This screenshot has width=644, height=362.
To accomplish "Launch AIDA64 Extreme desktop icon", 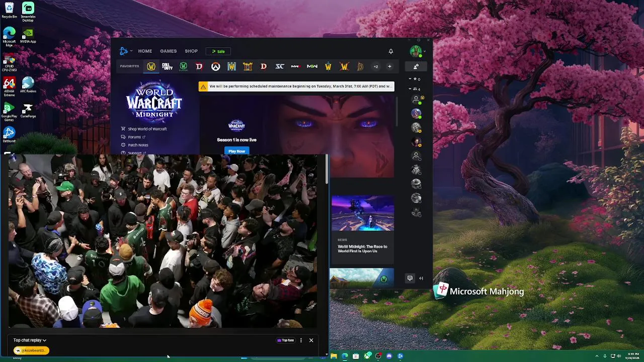I will (x=9, y=86).
